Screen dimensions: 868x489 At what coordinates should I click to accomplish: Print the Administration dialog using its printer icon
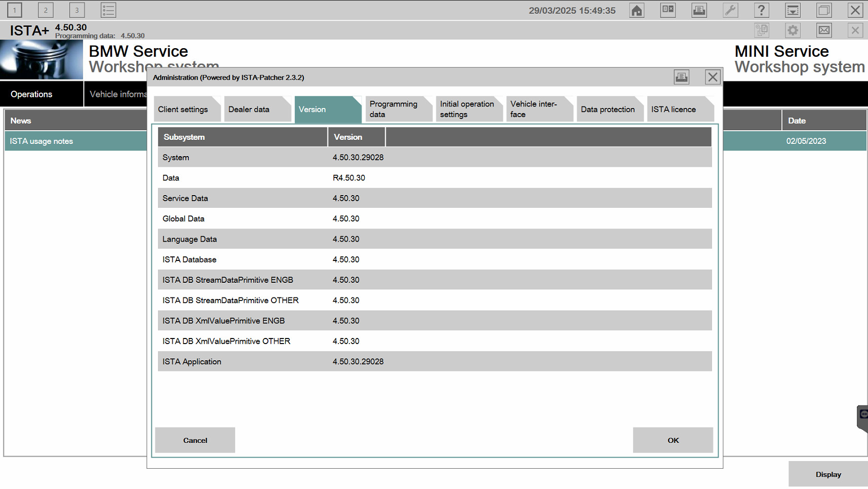[x=681, y=77]
